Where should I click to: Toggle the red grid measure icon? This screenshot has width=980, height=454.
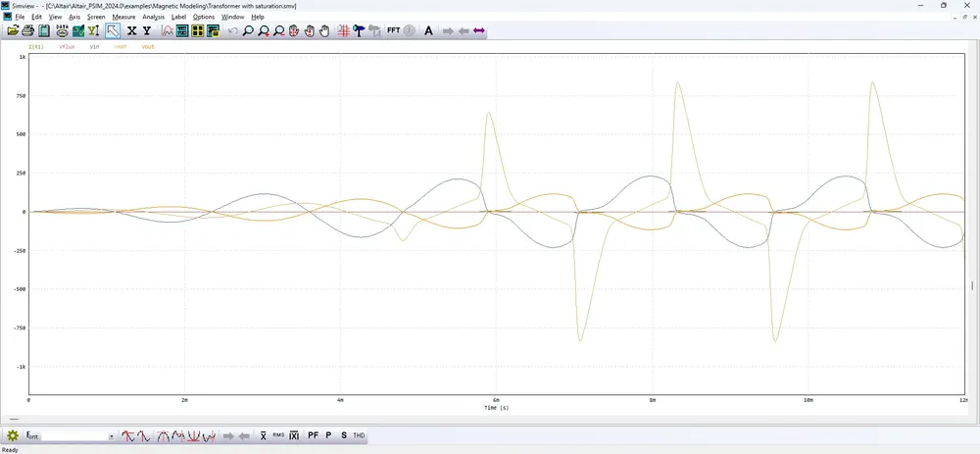(x=343, y=30)
